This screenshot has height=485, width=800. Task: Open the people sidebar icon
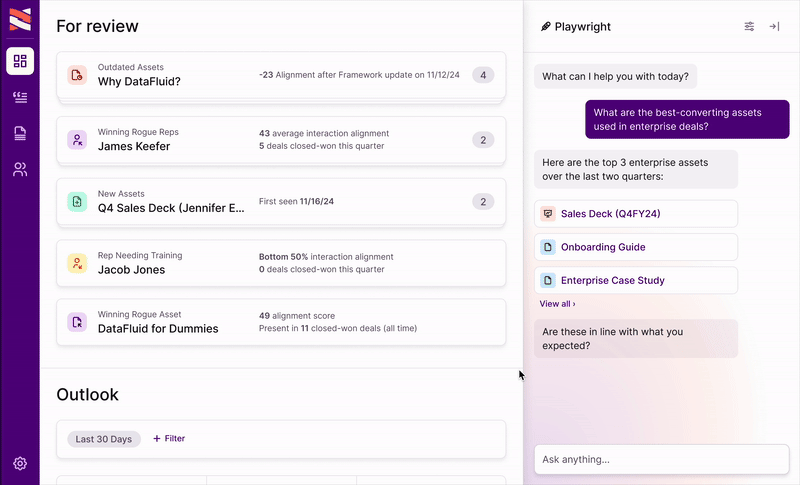20,169
